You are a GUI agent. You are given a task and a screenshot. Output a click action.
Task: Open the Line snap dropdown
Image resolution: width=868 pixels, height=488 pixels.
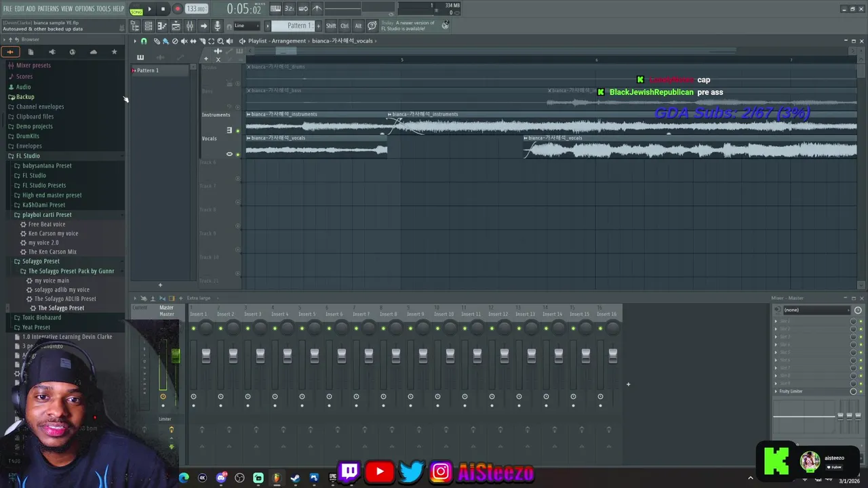tap(247, 26)
